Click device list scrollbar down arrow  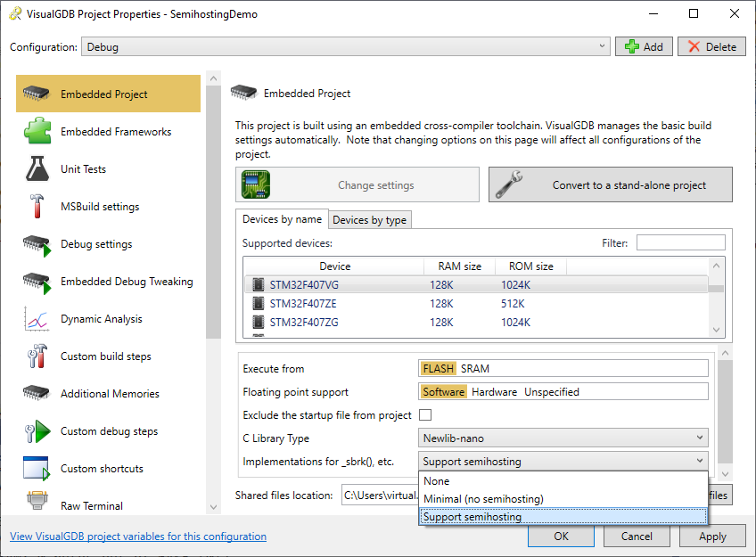pos(716,330)
